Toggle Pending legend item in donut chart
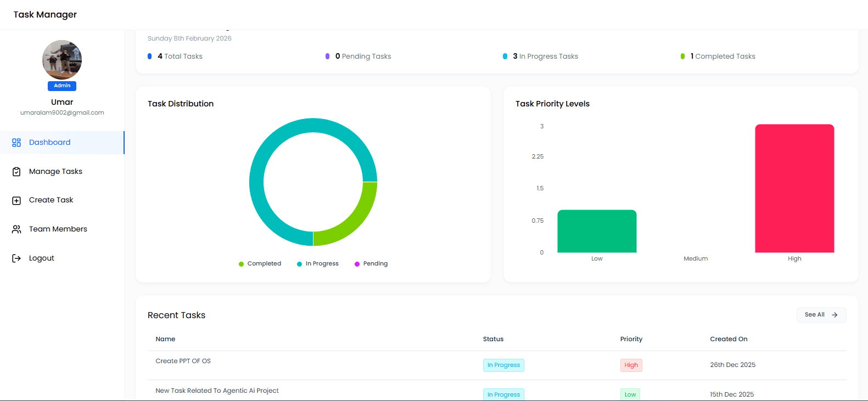Image resolution: width=868 pixels, height=401 pixels. pos(371,264)
